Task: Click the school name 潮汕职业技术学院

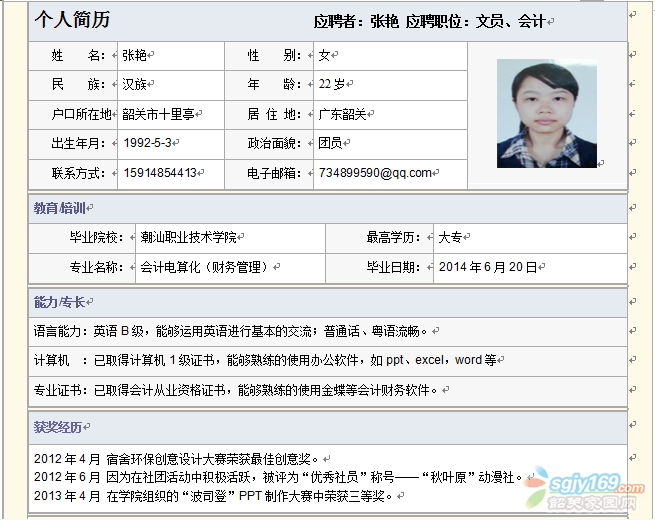Action: pos(189,237)
